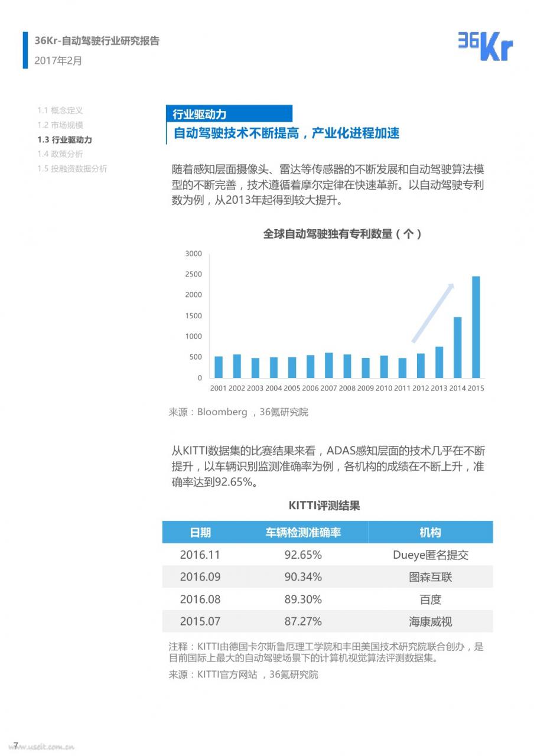Click the report title 36Kr-自动驾驶行业研究报告
The height and width of the screenshot is (756, 534).
pos(97,41)
